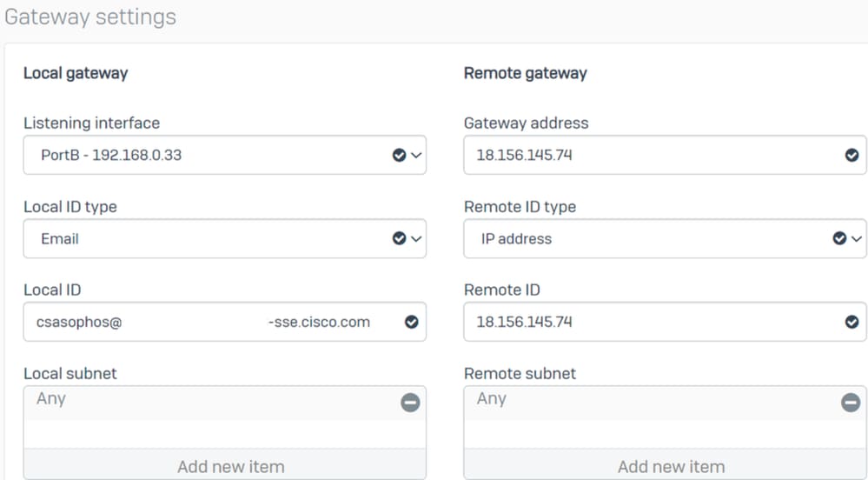This screenshot has height=480, width=868.
Task: Select the Any entry in Remote subnet
Action: click(665, 403)
